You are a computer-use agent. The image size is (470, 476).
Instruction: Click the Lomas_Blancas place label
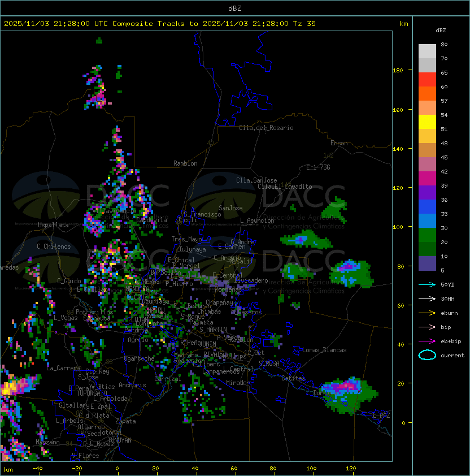[324, 350]
